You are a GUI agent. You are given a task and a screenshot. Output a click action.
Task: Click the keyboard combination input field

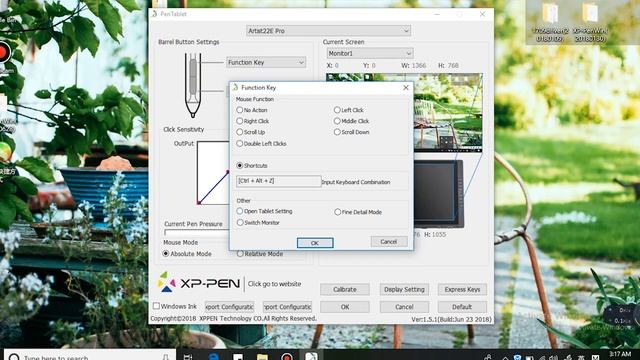coord(279,181)
